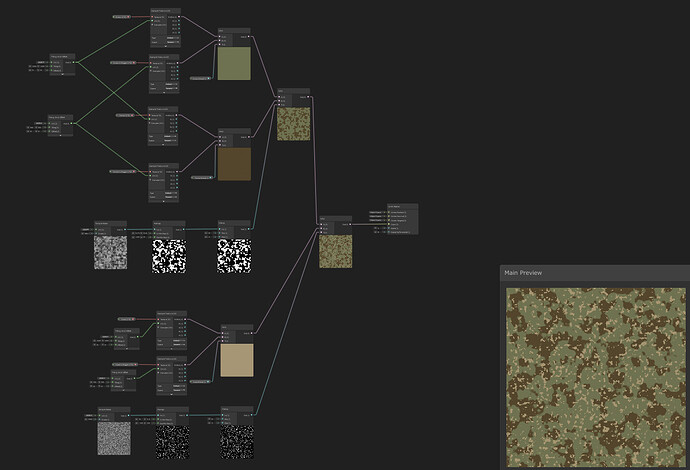Click the blobby black-and-white preview next to the coarse noise
Screen dimensions: 690x470
pyautogui.click(x=169, y=256)
